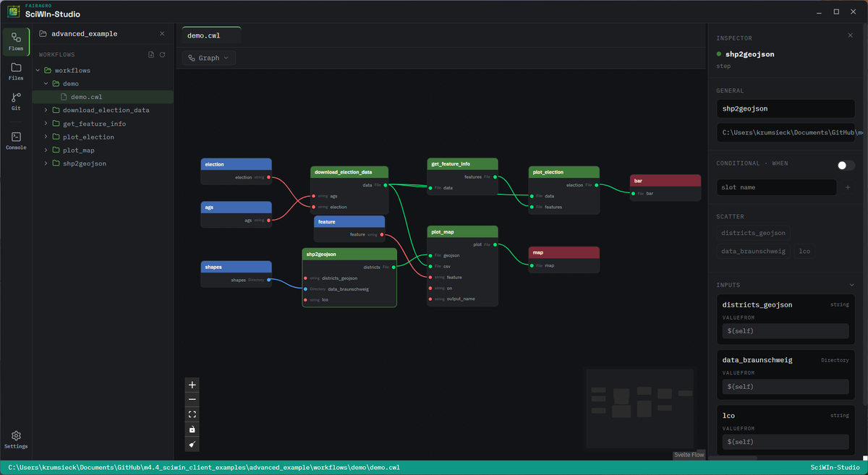The height and width of the screenshot is (475, 868).
Task: Open the Flows sidebar panel
Action: click(x=16, y=41)
